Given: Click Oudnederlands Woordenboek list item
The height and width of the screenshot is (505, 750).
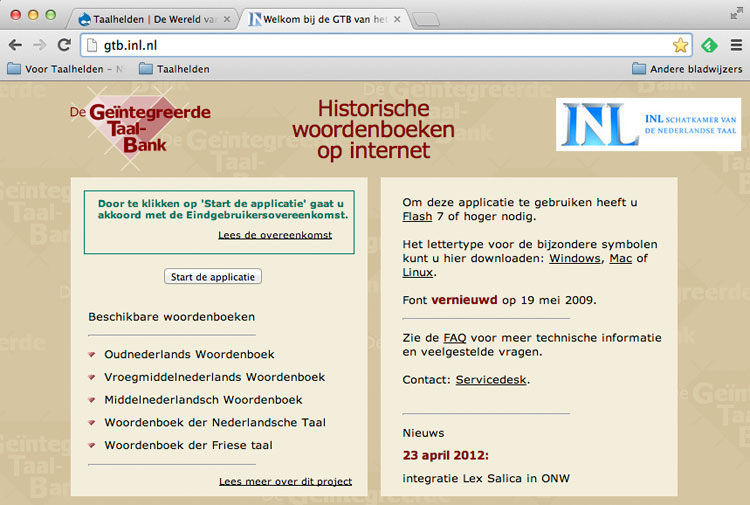Looking at the screenshot, I should coord(189,354).
